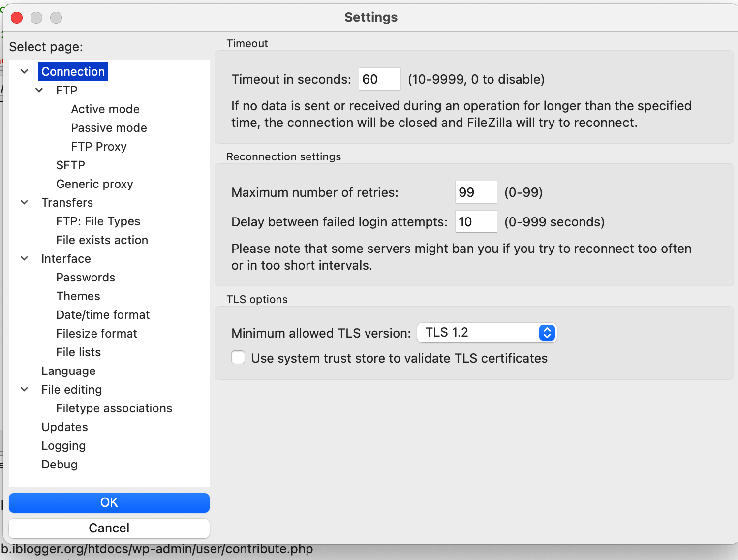Go to the SFTP settings page
This screenshot has width=738, height=560.
(70, 165)
